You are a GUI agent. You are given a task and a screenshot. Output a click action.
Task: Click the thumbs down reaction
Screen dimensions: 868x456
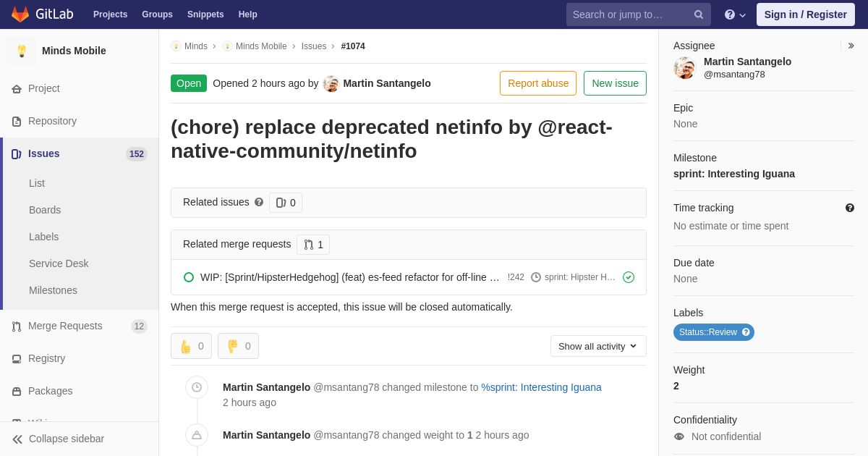(238, 346)
